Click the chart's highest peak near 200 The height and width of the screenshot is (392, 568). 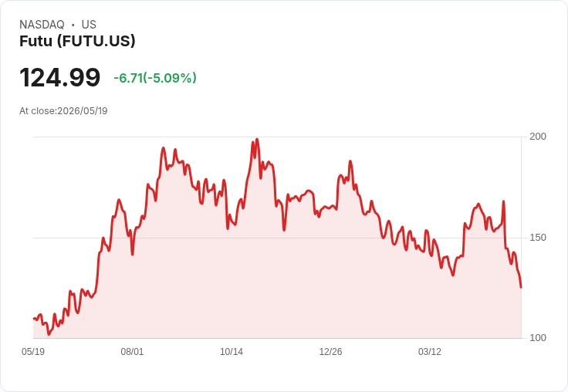tap(257, 140)
